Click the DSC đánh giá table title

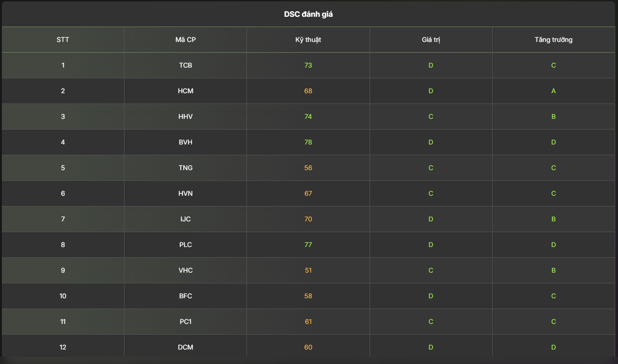(x=309, y=14)
